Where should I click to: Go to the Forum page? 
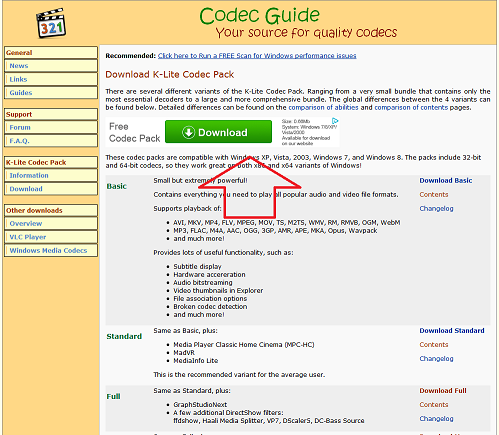coord(51,127)
